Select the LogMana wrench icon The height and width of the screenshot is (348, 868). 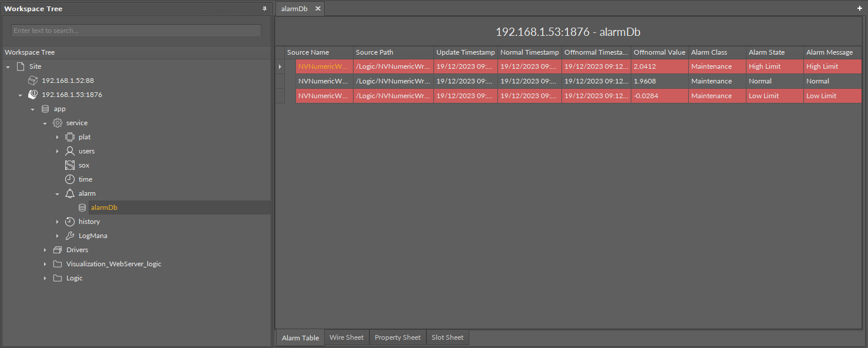click(69, 235)
